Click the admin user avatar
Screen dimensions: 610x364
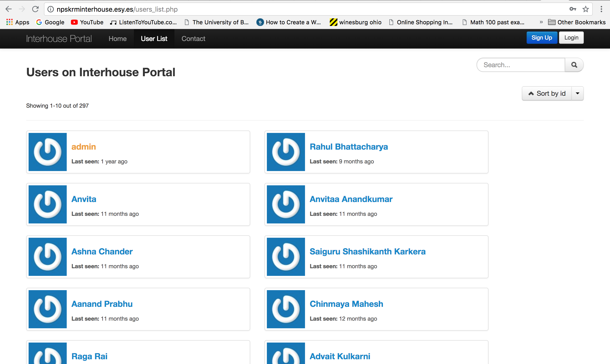pos(48,152)
